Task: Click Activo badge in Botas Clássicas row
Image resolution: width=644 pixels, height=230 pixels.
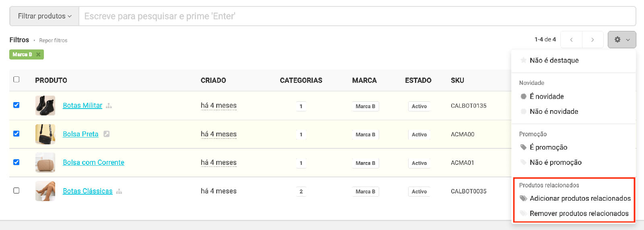Action: coord(419,191)
